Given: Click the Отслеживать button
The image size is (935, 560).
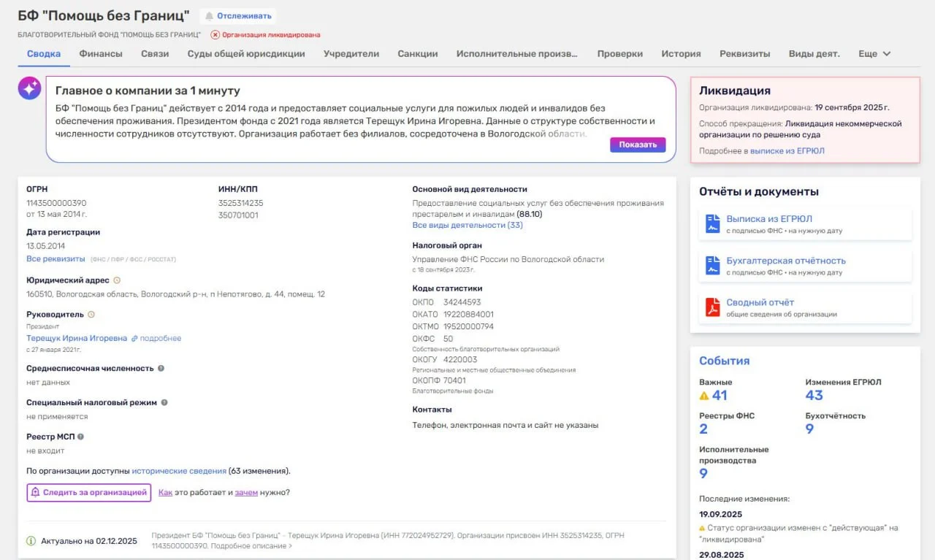Looking at the screenshot, I should click(237, 16).
